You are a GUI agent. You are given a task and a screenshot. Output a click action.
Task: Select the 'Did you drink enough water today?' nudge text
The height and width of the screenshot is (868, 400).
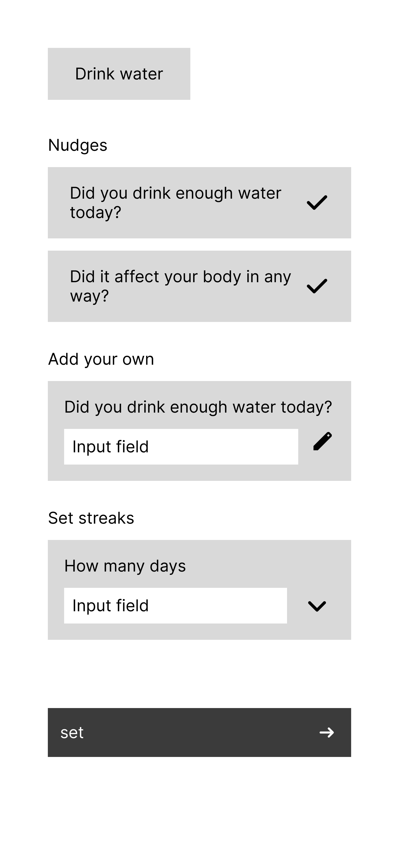175,202
